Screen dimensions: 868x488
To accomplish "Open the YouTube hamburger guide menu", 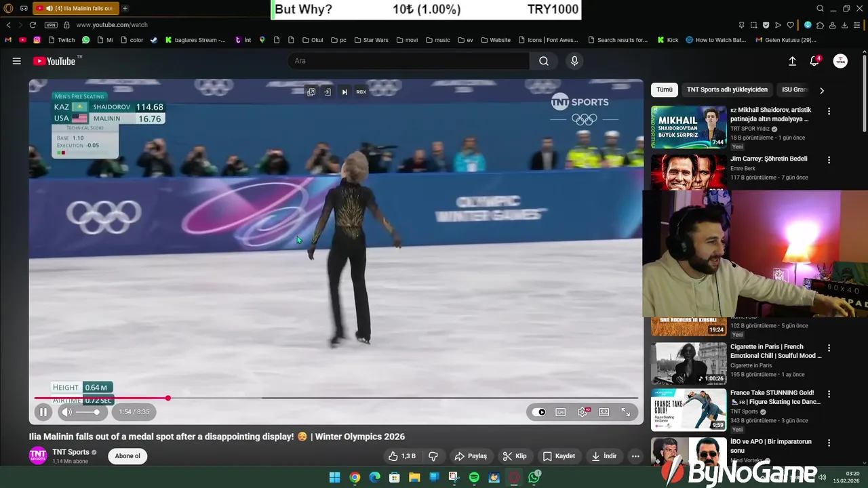I will pyautogui.click(x=16, y=61).
